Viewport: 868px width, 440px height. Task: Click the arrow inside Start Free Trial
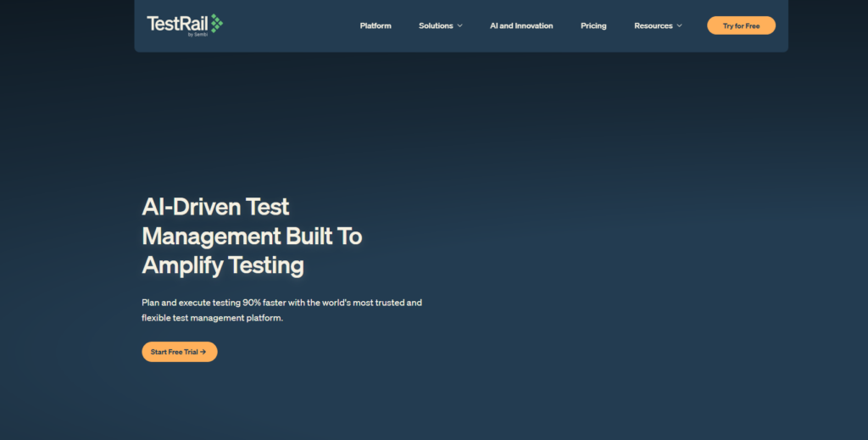click(203, 352)
